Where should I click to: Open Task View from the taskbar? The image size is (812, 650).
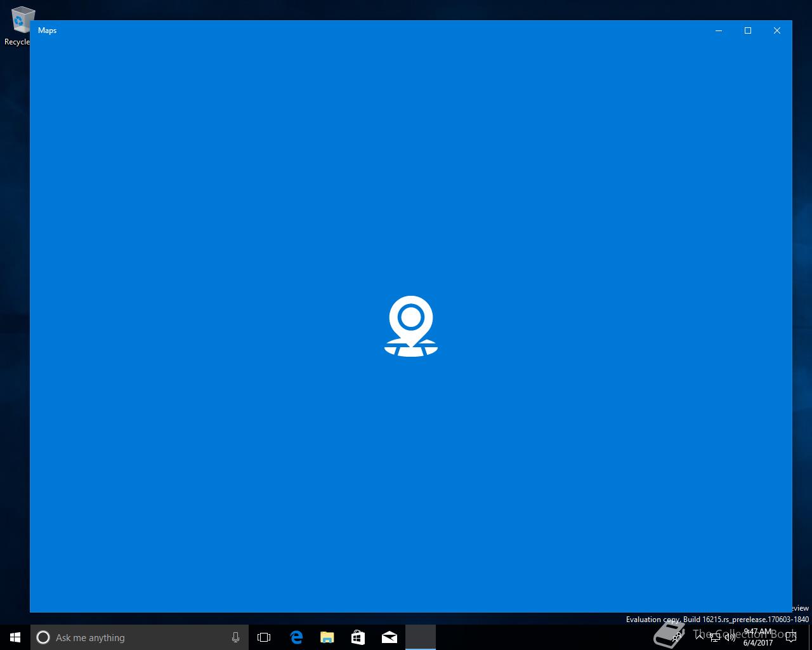click(x=264, y=637)
